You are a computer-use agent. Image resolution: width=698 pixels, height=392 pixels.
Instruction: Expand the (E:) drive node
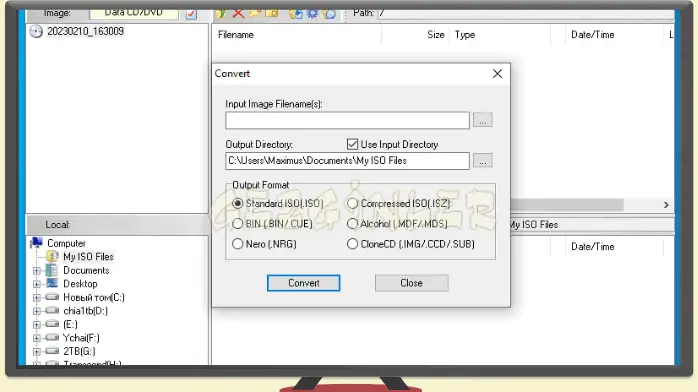(37, 324)
